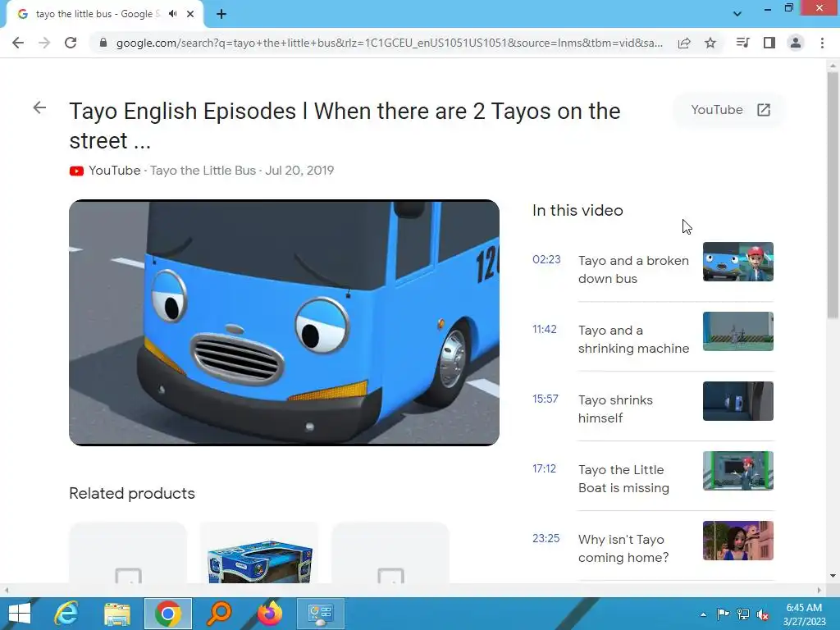Select 'Tayo and a broken down bus' chapter
This screenshot has height=630, width=840.
coord(633,269)
